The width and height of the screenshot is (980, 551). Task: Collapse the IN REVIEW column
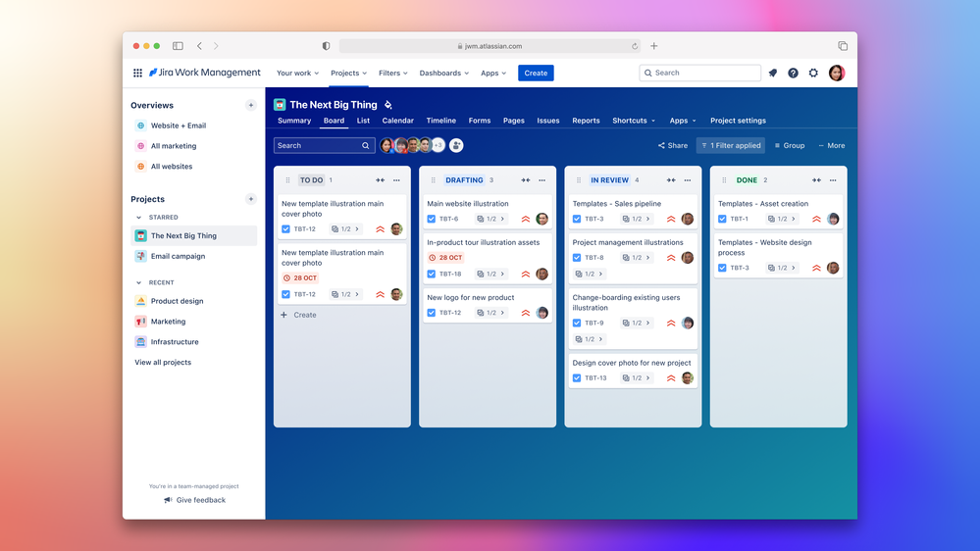671,180
